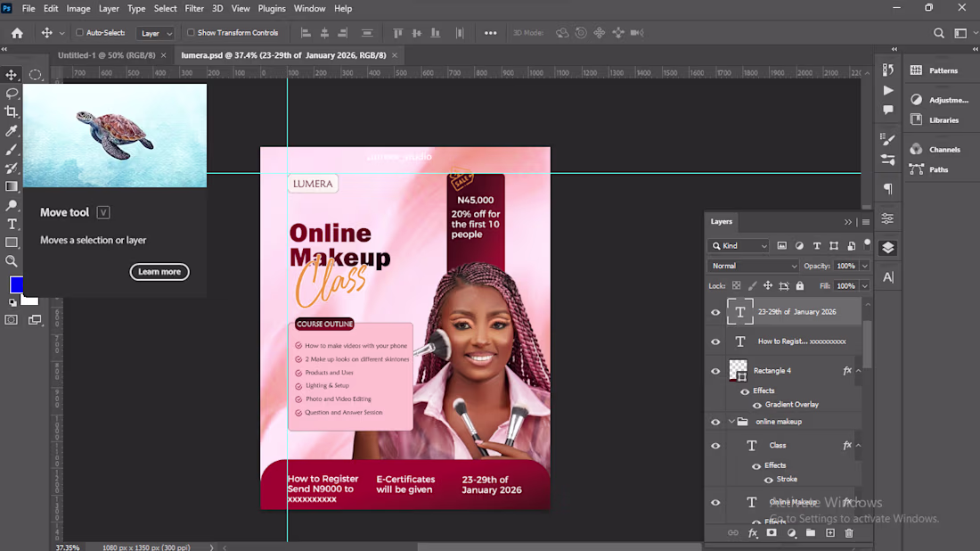
Task: Collapse the online makeup group
Action: coord(731,422)
